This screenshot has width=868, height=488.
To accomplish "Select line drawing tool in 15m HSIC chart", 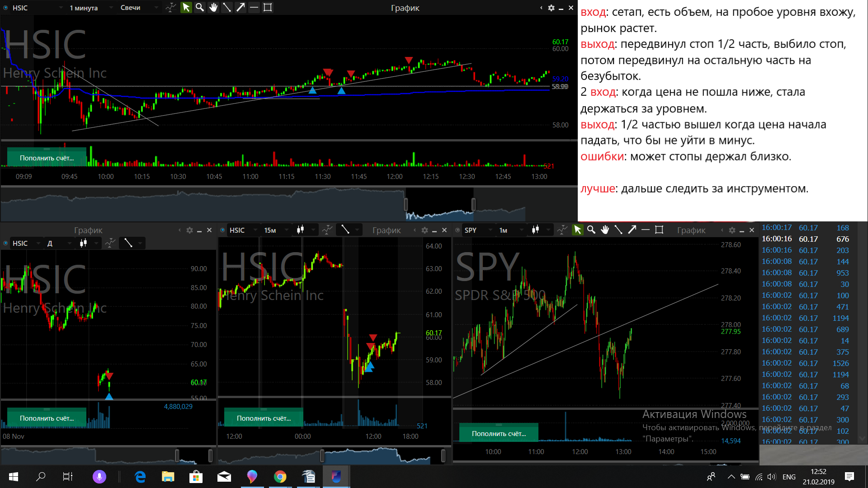I will pyautogui.click(x=345, y=230).
